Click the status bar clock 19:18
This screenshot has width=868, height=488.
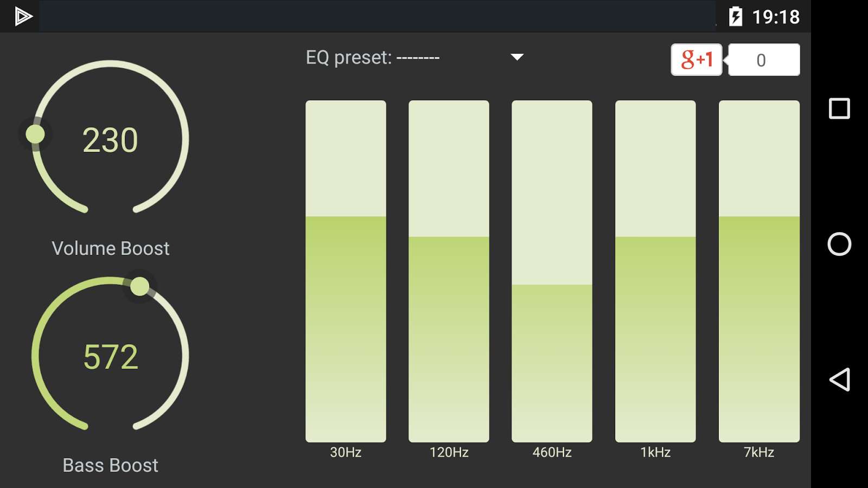[x=776, y=17]
